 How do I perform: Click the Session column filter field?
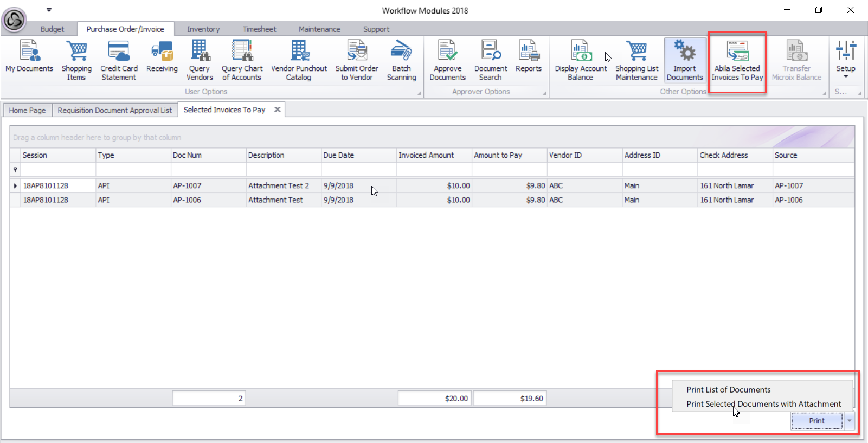58,170
